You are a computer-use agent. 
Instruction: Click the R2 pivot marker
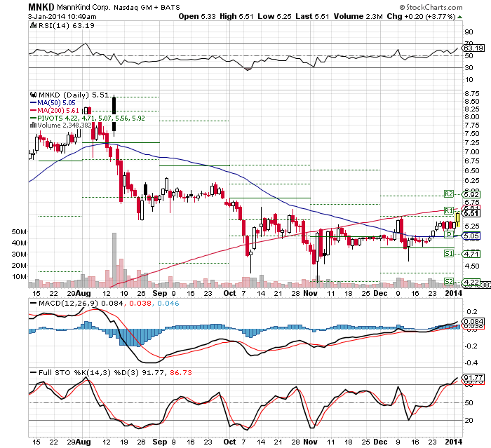tap(449, 194)
